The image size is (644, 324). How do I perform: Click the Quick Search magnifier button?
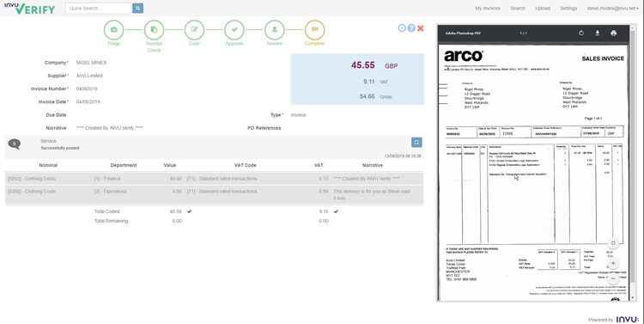point(138,8)
